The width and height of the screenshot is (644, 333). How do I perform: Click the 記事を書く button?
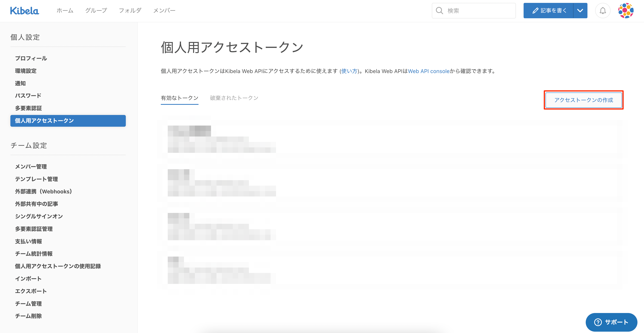pyautogui.click(x=549, y=11)
